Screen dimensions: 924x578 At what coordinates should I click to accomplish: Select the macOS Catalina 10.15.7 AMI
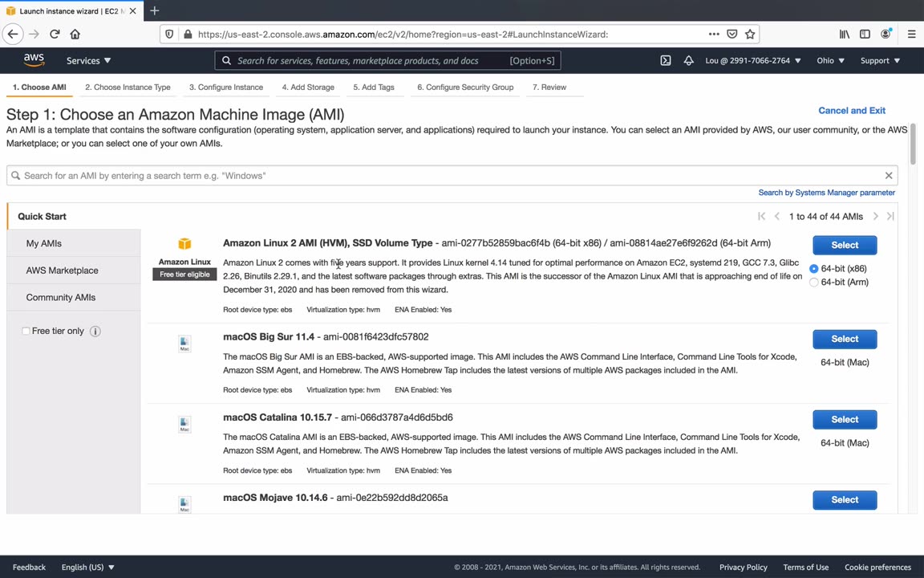point(845,420)
